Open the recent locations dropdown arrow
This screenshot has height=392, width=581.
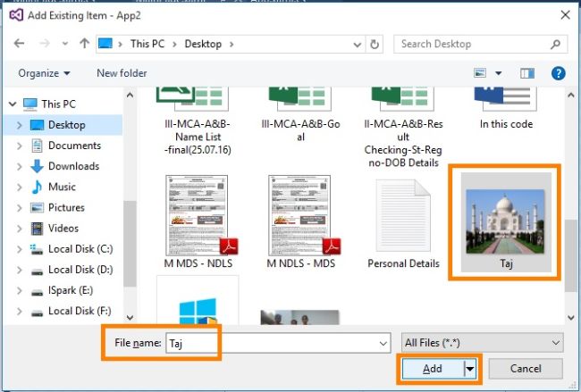65,44
